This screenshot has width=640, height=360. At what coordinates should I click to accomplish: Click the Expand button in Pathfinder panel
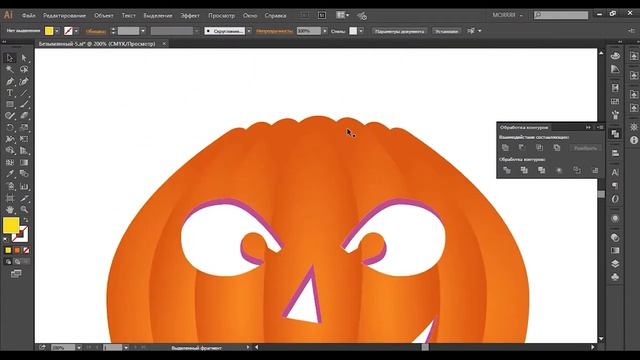click(585, 148)
